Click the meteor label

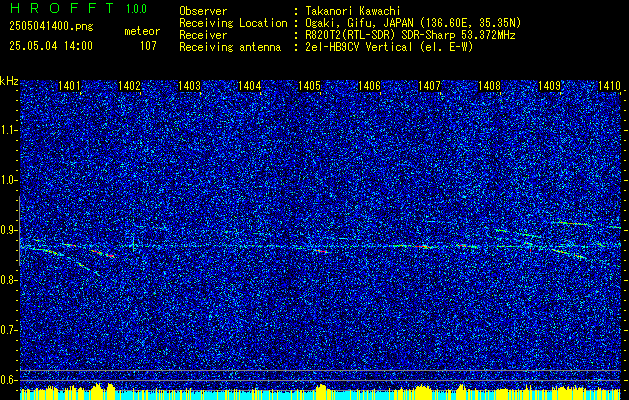142,31
